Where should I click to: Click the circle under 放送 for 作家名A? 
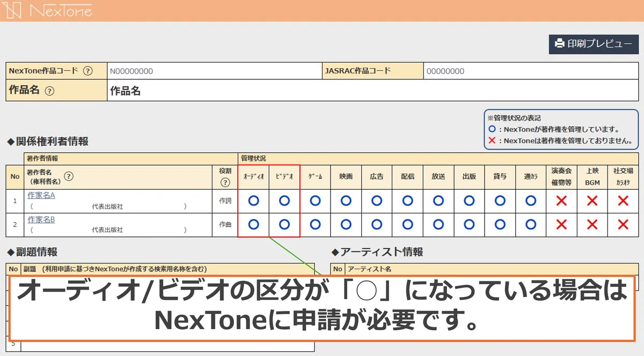(x=438, y=201)
